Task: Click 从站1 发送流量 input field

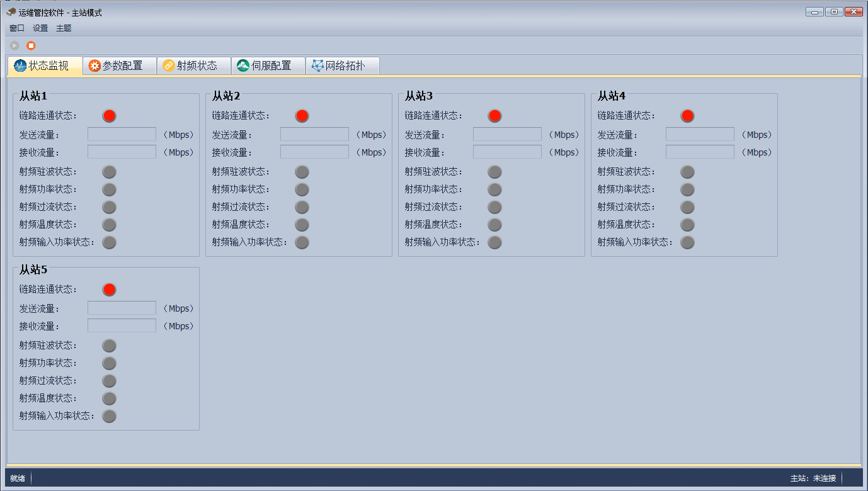Action: [122, 134]
